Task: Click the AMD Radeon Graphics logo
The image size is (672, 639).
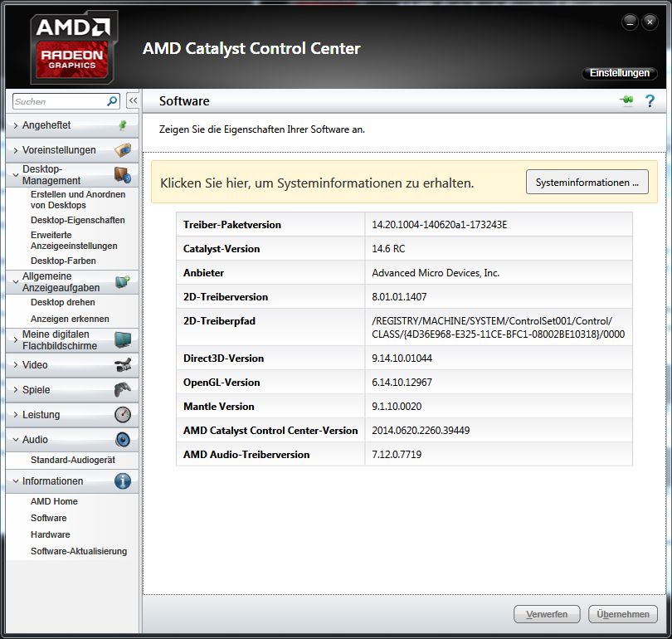Action: (x=74, y=47)
